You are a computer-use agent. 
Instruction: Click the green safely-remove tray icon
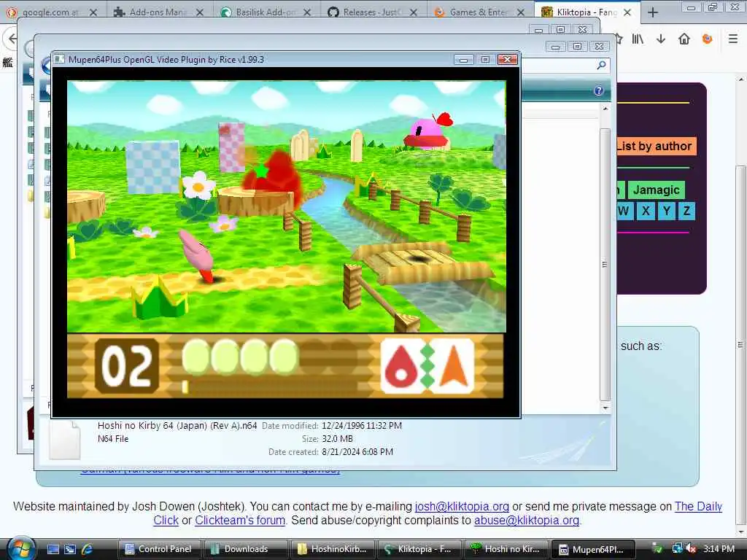[x=657, y=549]
